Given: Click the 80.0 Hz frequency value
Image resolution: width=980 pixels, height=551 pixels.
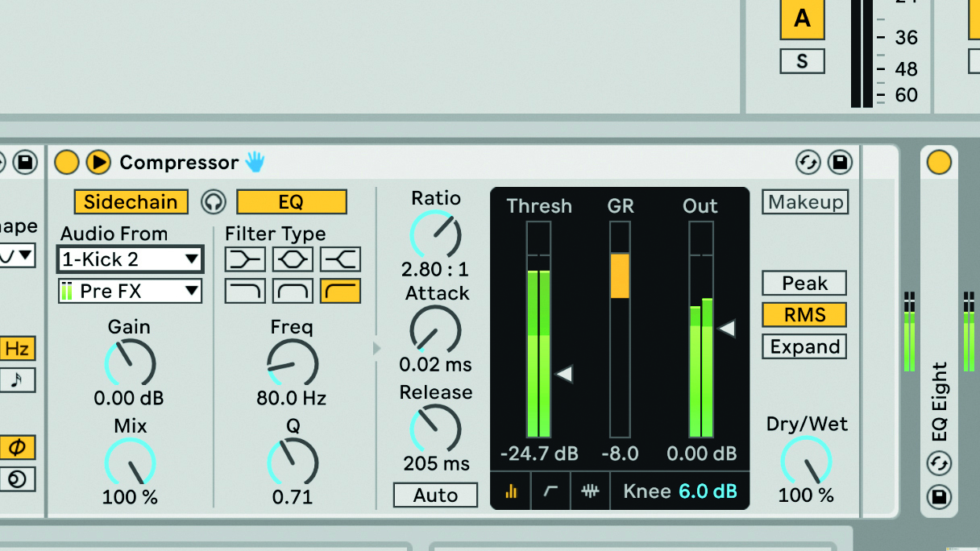Looking at the screenshot, I should click(292, 398).
